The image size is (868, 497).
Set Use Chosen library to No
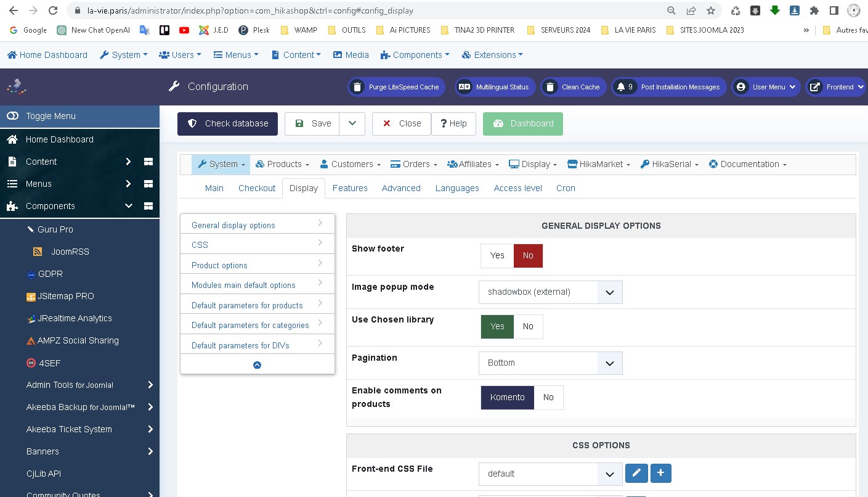pos(528,326)
